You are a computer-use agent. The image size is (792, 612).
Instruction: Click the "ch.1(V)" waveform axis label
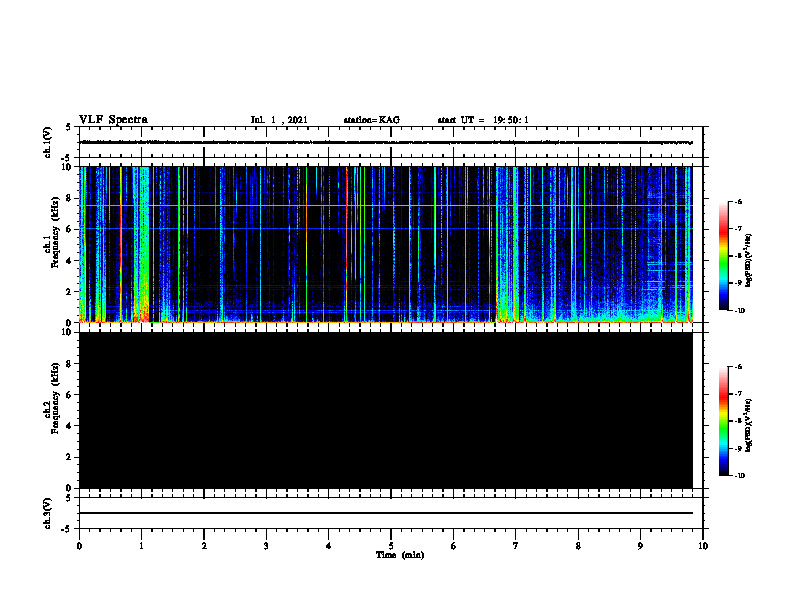click(x=48, y=142)
